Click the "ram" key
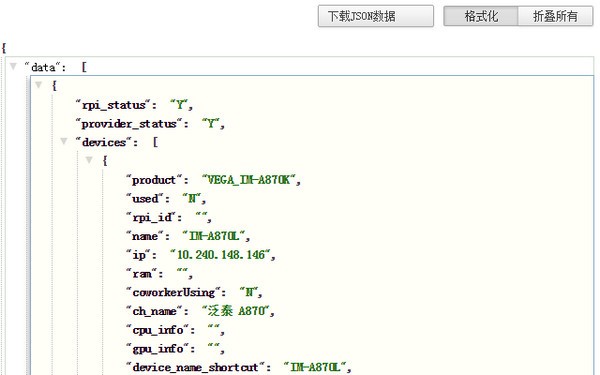The height and width of the screenshot is (375, 600). click(x=142, y=274)
